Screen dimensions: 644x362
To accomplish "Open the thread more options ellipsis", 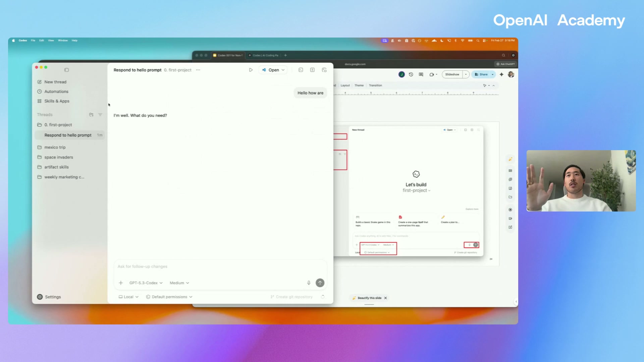I will point(198,70).
